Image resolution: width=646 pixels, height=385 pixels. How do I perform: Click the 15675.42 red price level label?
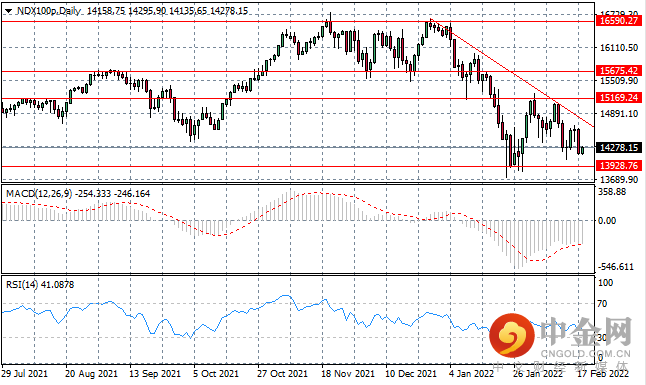[x=618, y=70]
